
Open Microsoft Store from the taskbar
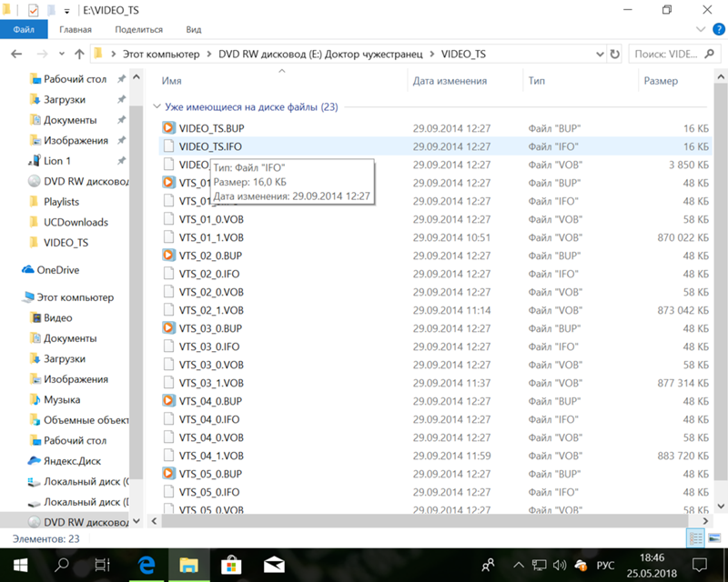pos(231,565)
